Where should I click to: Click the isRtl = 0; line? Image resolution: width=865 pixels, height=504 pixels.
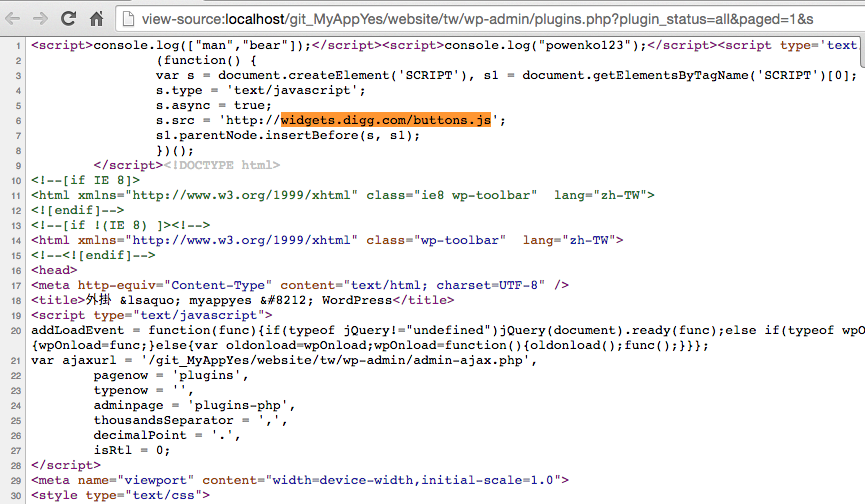pyautogui.click(x=132, y=451)
